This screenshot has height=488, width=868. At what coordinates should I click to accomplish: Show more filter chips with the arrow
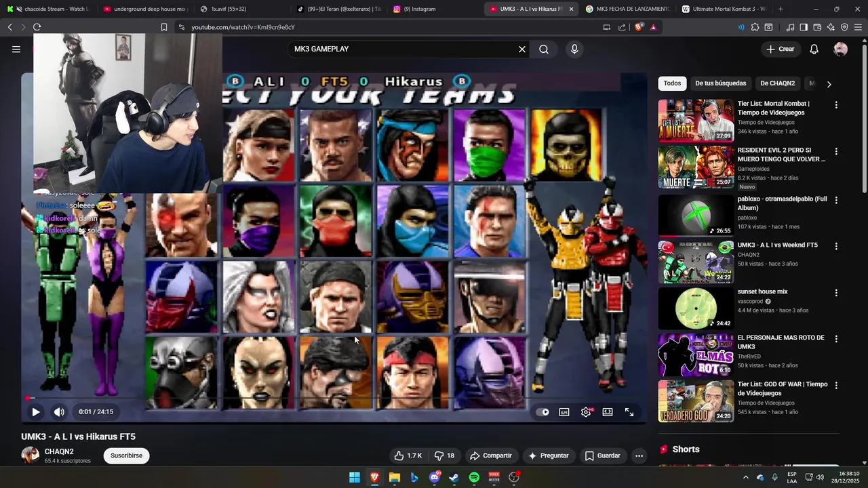click(x=829, y=84)
